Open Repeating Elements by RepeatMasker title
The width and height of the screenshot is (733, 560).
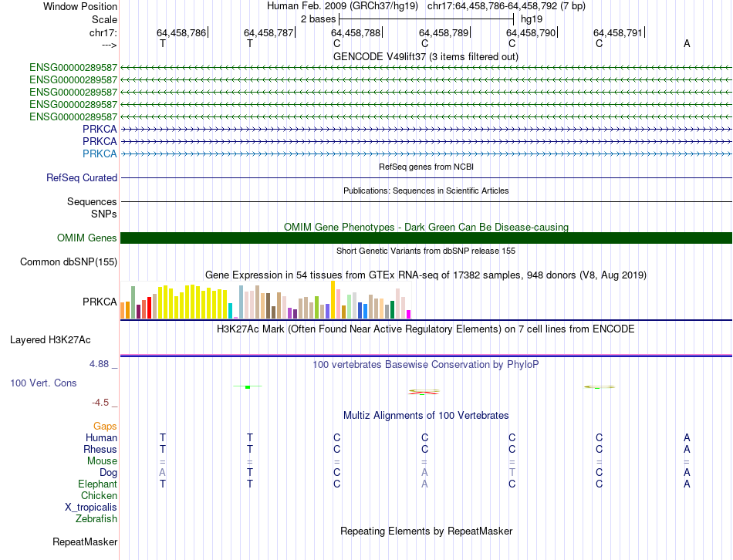click(x=426, y=531)
